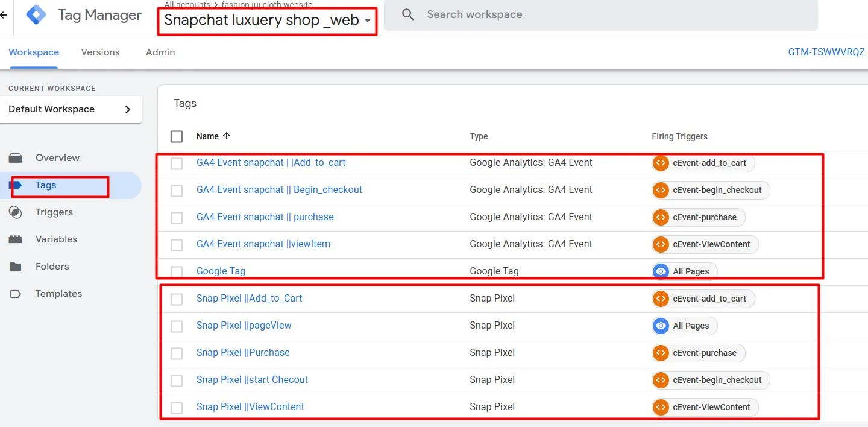Click the Overview sidebar icon
Viewport: 868px width, 427px height.
(16, 158)
